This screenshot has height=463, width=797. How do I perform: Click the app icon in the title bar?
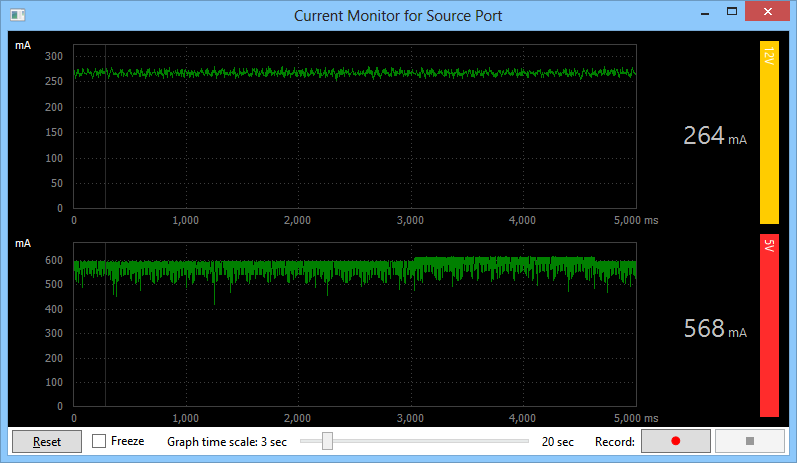[x=16, y=15]
